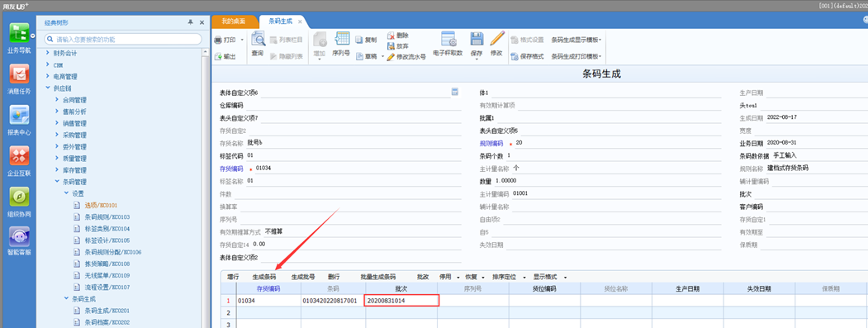Click the 放弃 discard toolbar button
868x328 pixels.
click(x=397, y=46)
